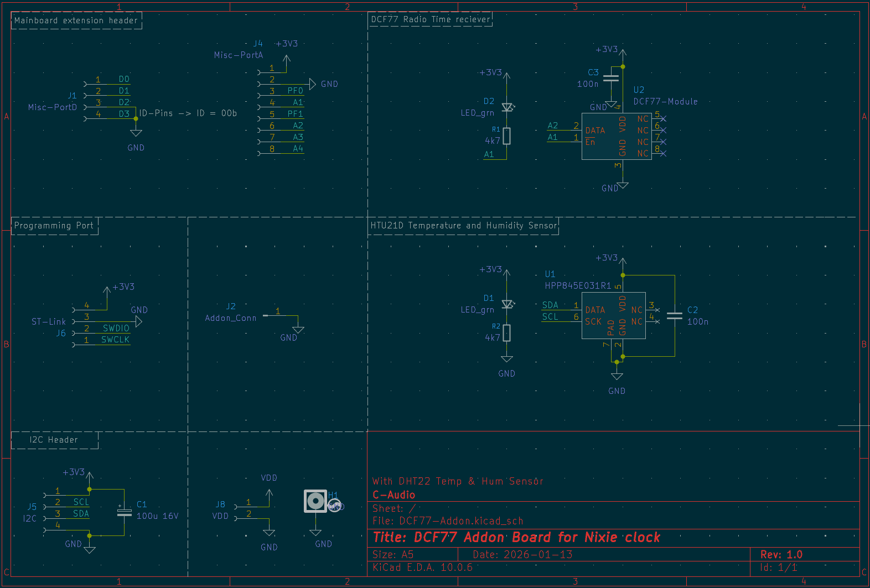
Task: Select the R1 resistor symbol
Action: click(506, 136)
